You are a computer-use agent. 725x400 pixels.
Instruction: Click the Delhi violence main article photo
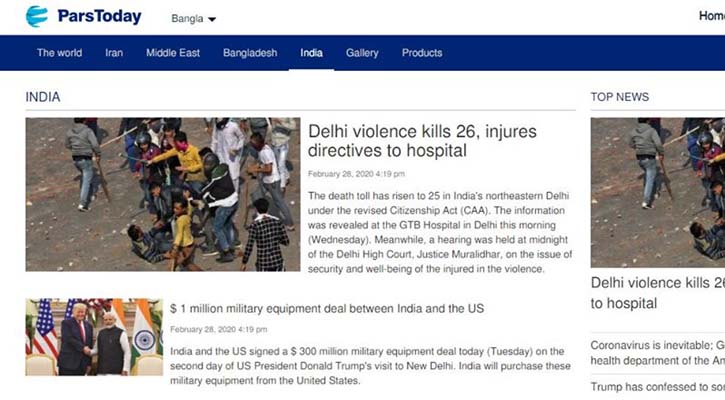pos(163,194)
